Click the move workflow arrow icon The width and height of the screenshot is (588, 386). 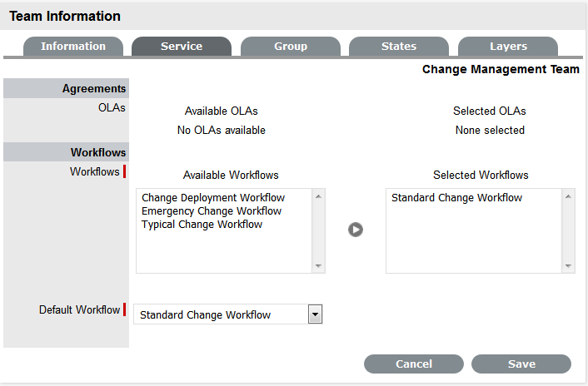click(356, 230)
